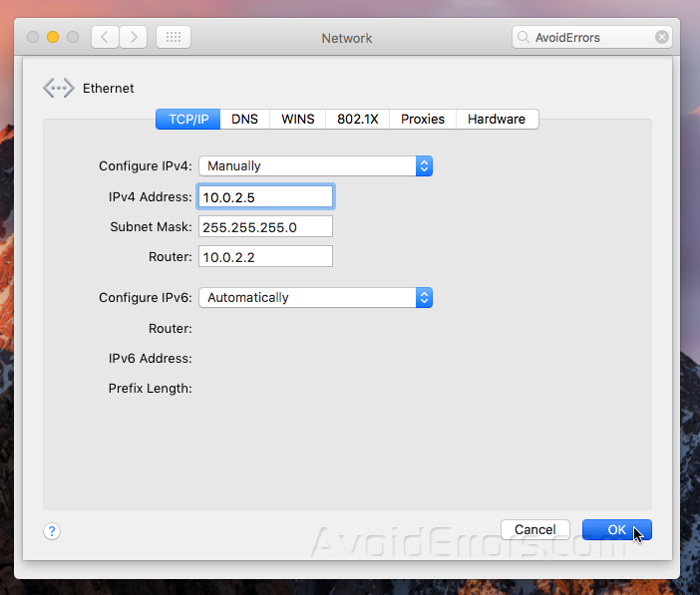Open the WINS tab
The image size is (700, 595).
(x=297, y=119)
